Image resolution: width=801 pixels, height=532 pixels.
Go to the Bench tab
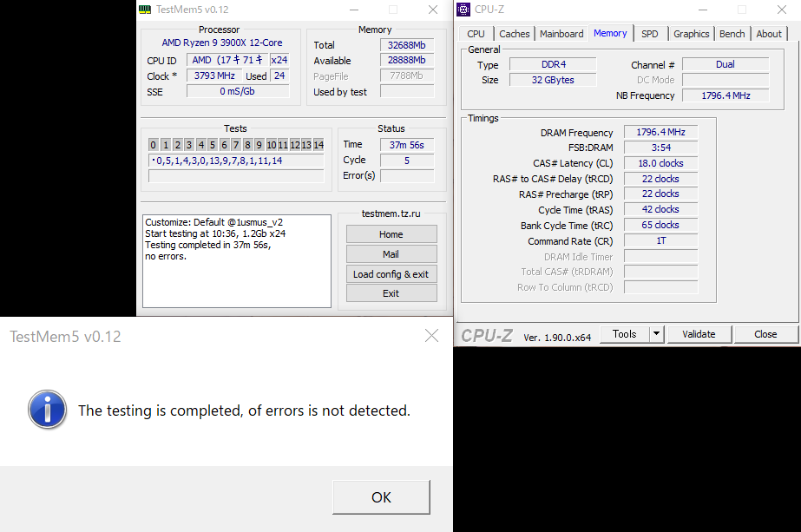(x=732, y=34)
